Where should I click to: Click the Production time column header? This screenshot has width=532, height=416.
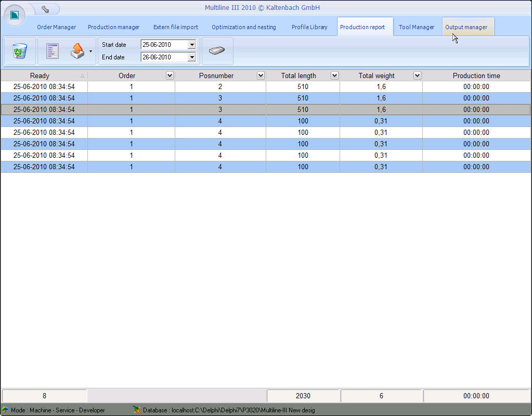coord(476,75)
